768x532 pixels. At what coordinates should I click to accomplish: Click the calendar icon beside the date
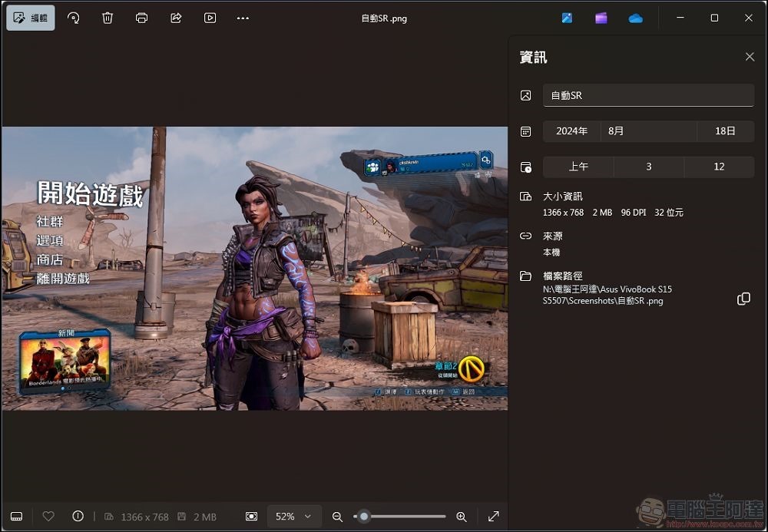pyautogui.click(x=525, y=131)
